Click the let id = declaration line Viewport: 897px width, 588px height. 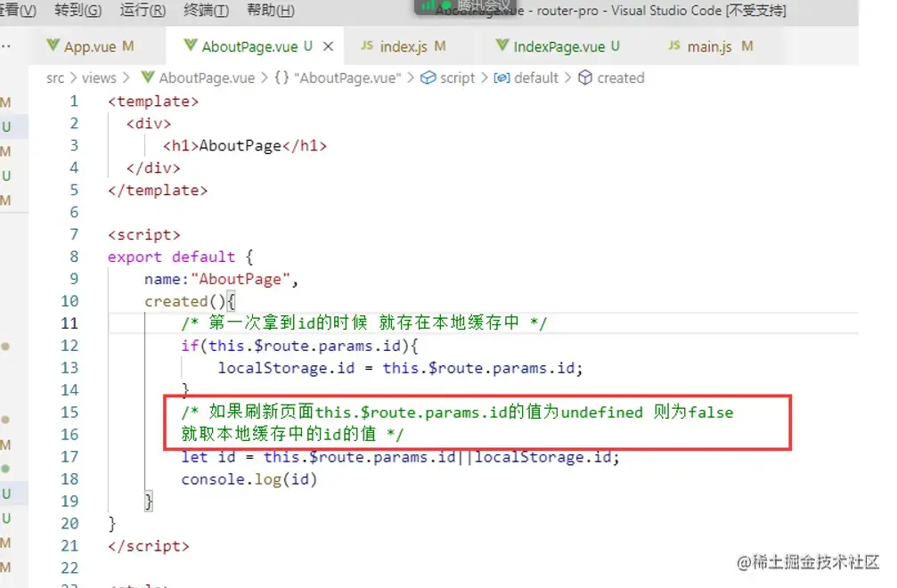click(401, 456)
